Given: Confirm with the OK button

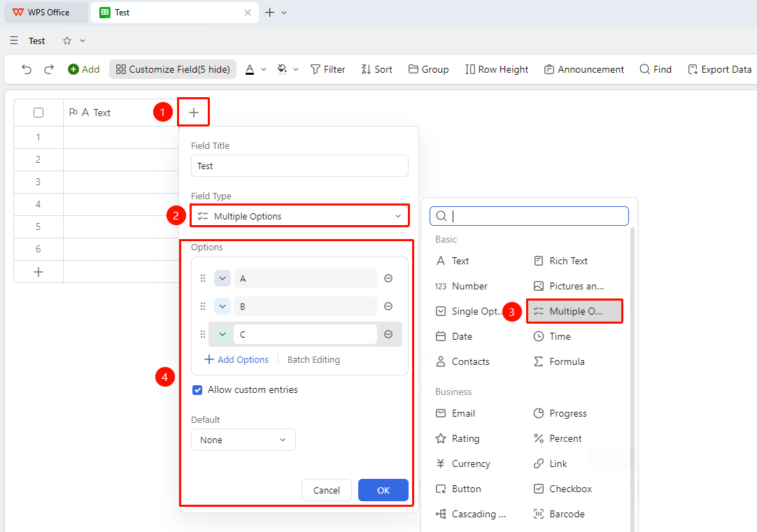Looking at the screenshot, I should coord(383,490).
